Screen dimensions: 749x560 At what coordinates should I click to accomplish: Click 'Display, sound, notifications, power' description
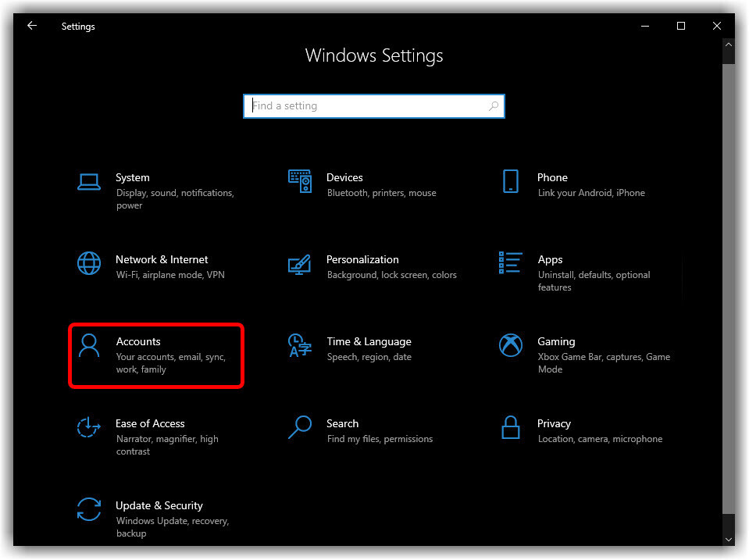pyautogui.click(x=175, y=199)
